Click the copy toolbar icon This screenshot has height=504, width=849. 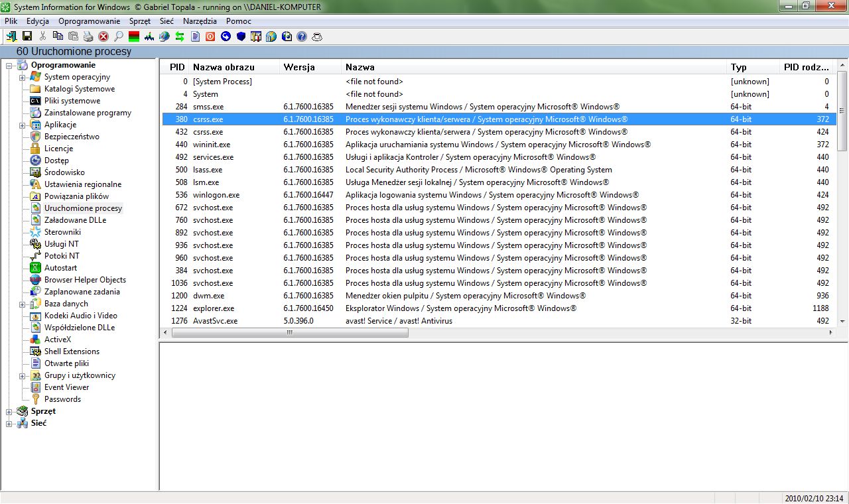click(x=58, y=36)
